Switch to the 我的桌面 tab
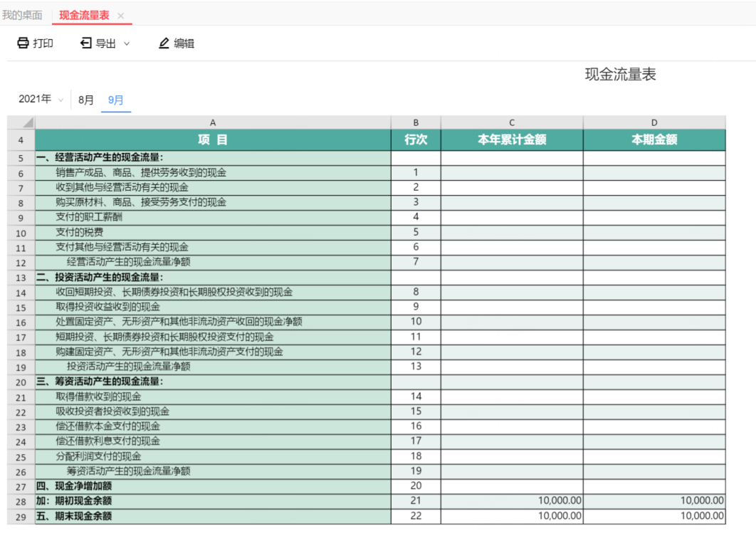Screen dimensions: 756x536 coord(22,16)
